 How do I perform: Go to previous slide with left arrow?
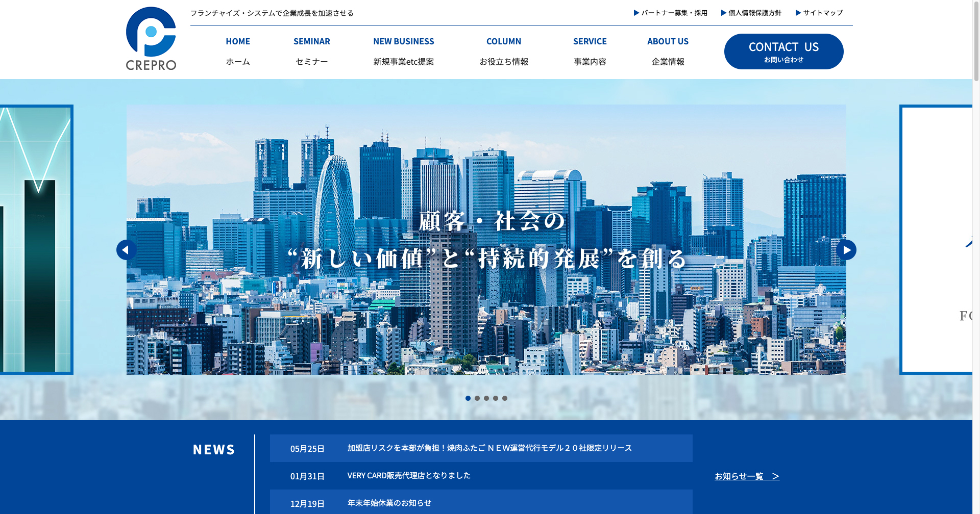pos(126,250)
